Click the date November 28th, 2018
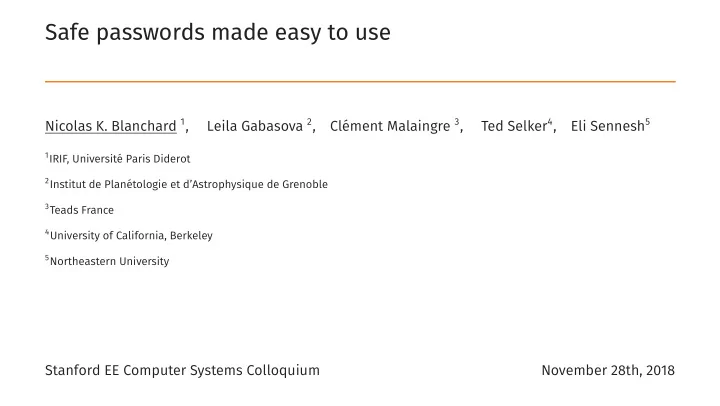 coord(608,370)
